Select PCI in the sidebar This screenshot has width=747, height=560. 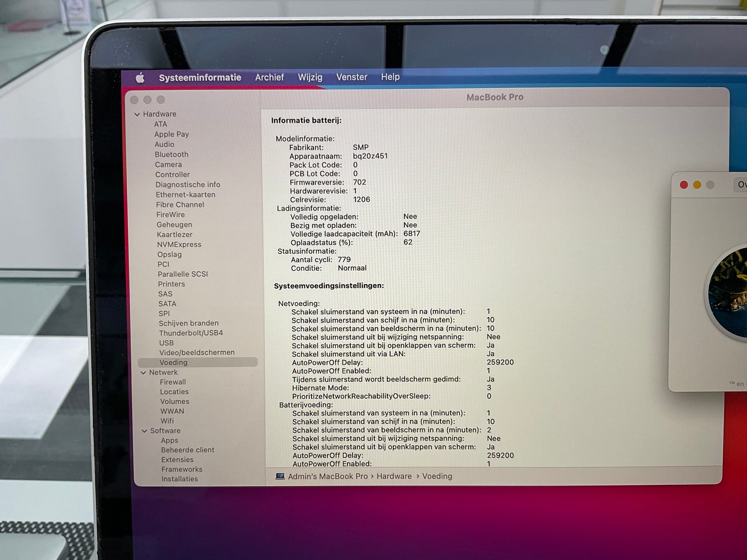[163, 265]
